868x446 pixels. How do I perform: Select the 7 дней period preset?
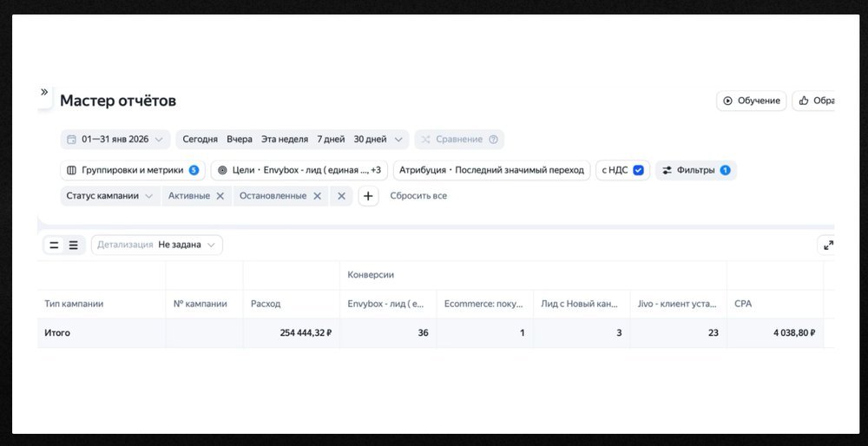331,140
